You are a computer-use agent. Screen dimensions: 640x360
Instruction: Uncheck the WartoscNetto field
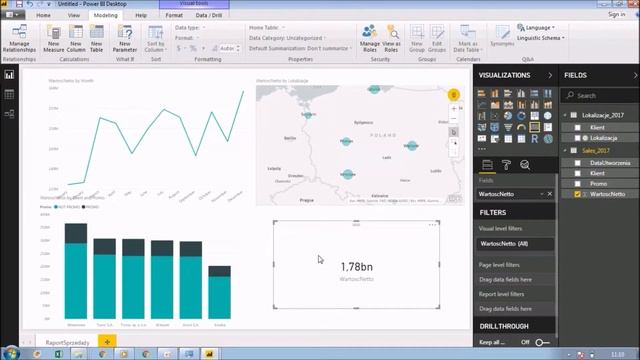click(x=578, y=194)
